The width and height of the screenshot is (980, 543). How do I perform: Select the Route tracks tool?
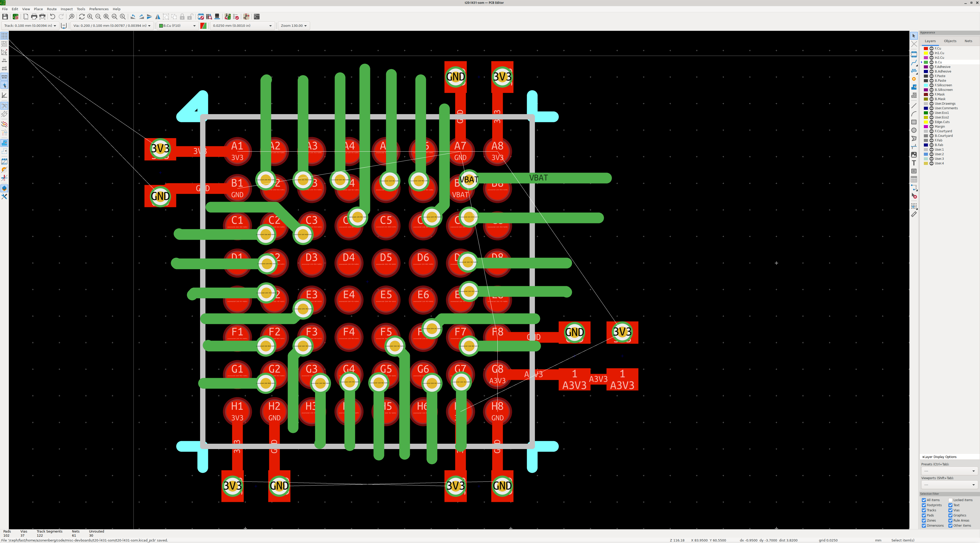[914, 63]
